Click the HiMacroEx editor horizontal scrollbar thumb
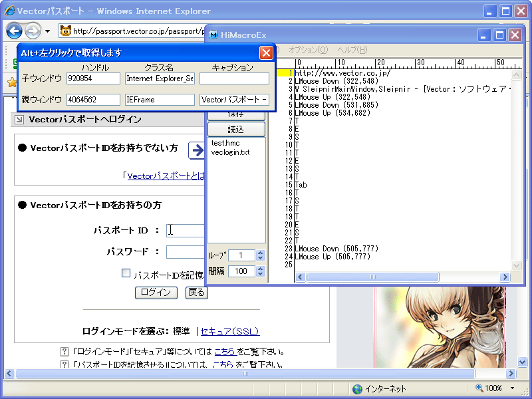The image size is (532, 399). click(x=373, y=277)
